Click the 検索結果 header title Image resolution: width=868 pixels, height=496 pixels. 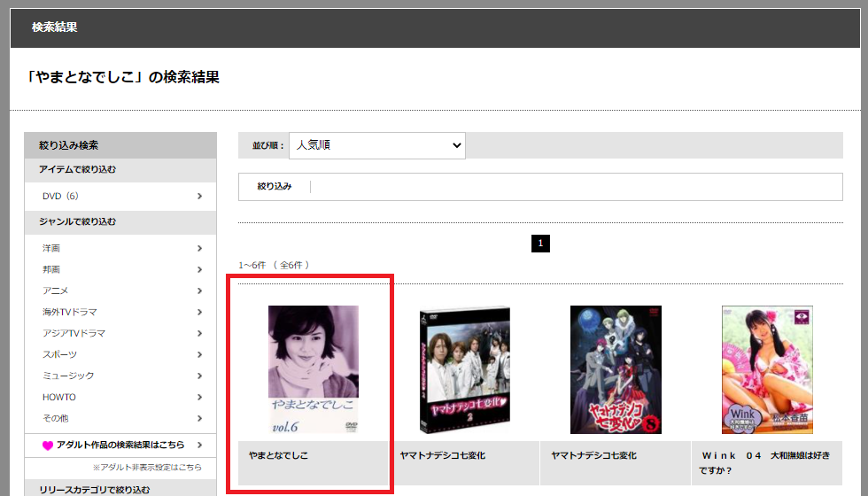(55, 27)
